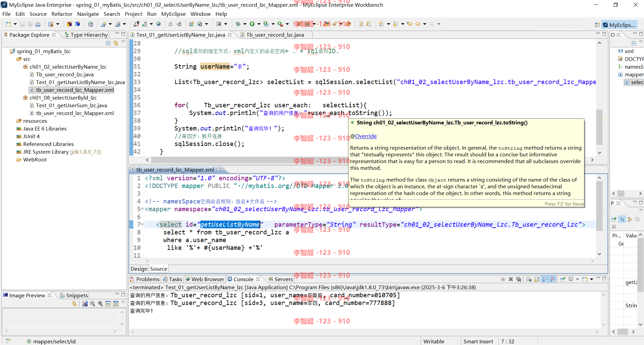Close Test_01_getUserListByName_lzc.java tab
Image resolution: width=644 pixels, height=345 pixels.
[230, 35]
